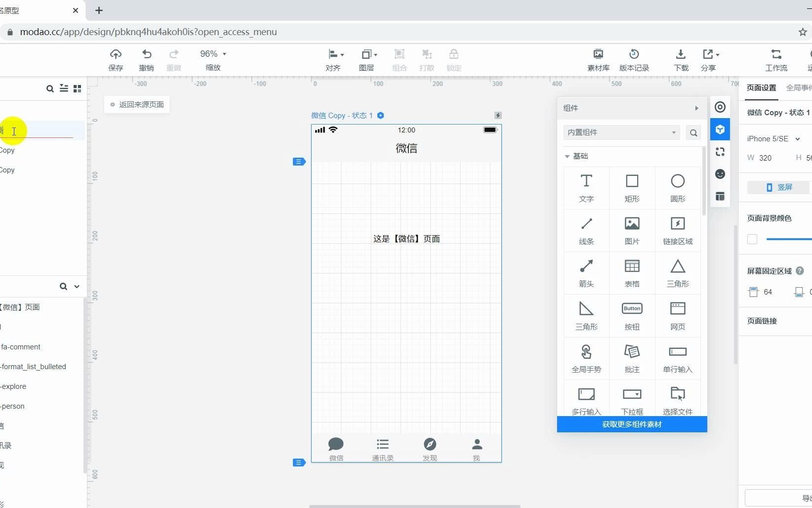The height and width of the screenshot is (508, 812).
Task: Select the Annotation (批注) component
Action: coord(632,359)
